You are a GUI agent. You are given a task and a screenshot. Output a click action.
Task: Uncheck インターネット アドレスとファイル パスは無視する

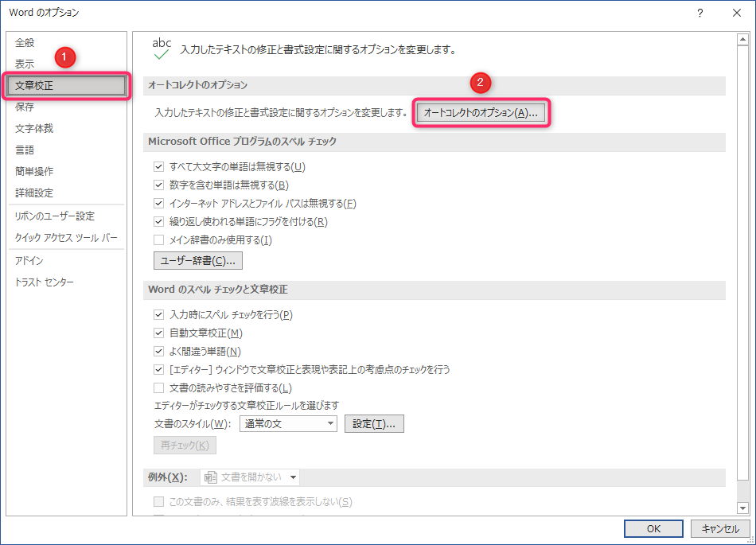[158, 204]
